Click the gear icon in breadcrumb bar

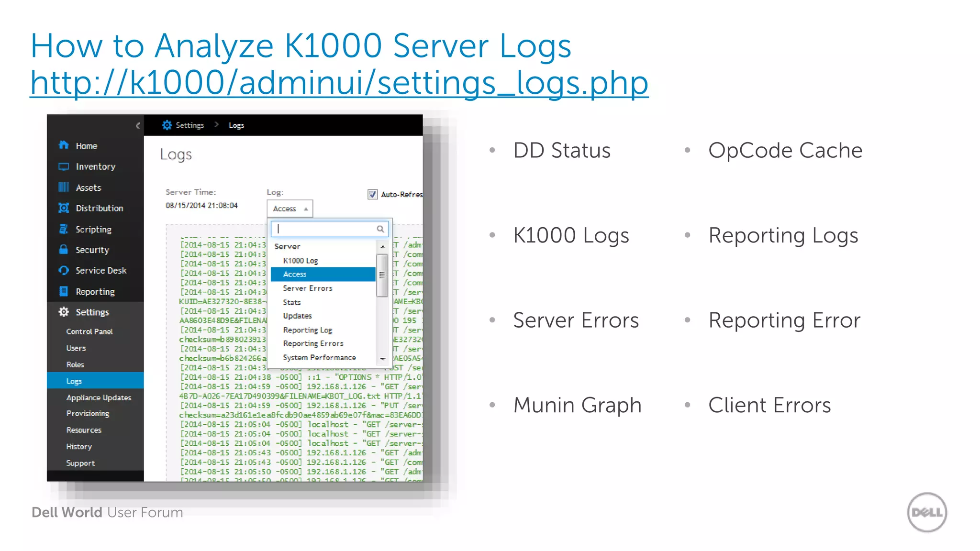167,125
